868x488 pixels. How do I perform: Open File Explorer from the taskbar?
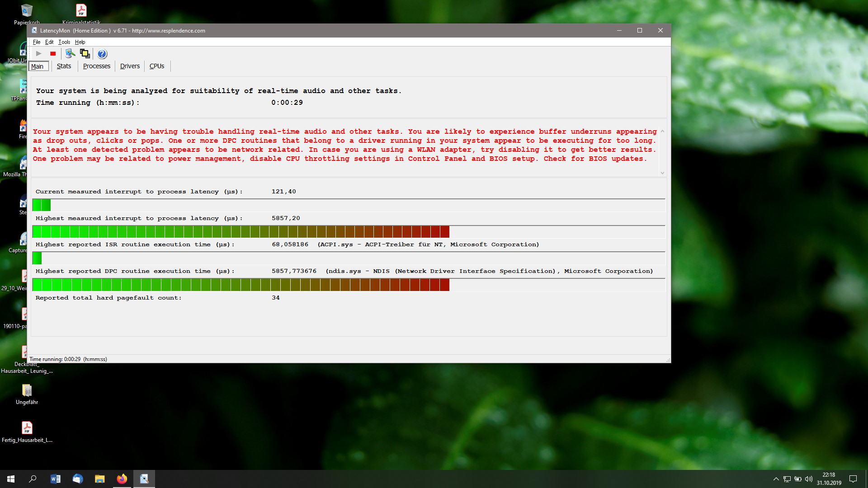99,479
